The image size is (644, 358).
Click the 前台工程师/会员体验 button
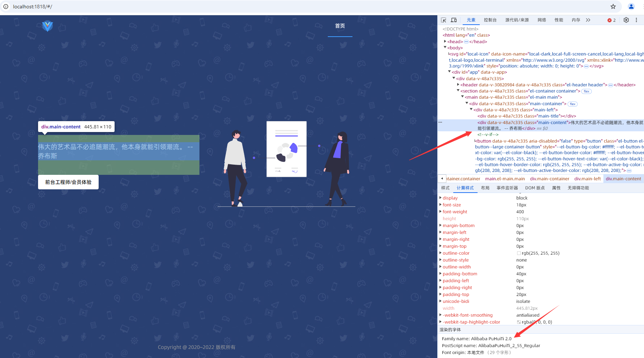pyautogui.click(x=68, y=182)
